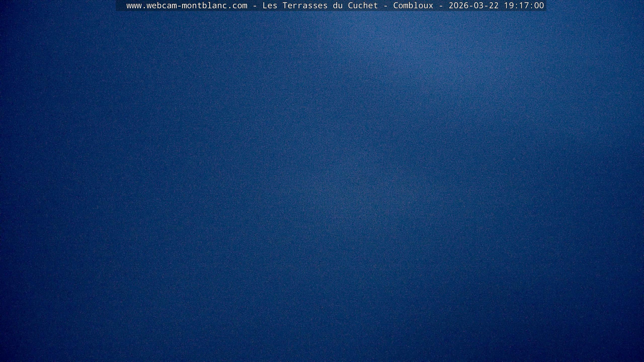This screenshot has height=362, width=644.
Task: Click the webcam word in the URL
Action: pyautogui.click(x=162, y=6)
